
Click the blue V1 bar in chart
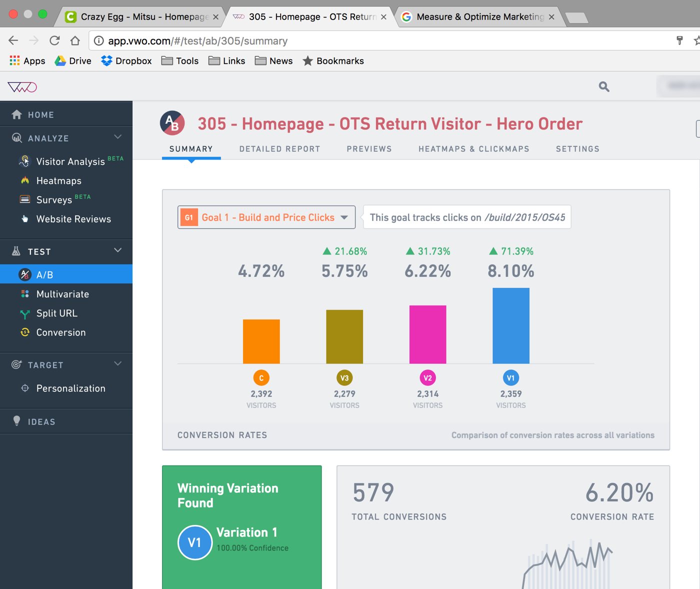(x=510, y=325)
